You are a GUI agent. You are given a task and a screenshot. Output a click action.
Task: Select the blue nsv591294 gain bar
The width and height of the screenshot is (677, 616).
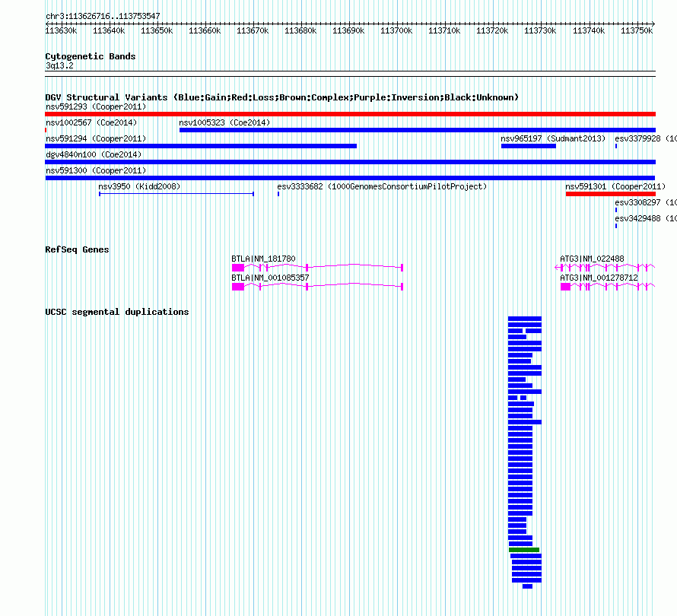(x=201, y=146)
